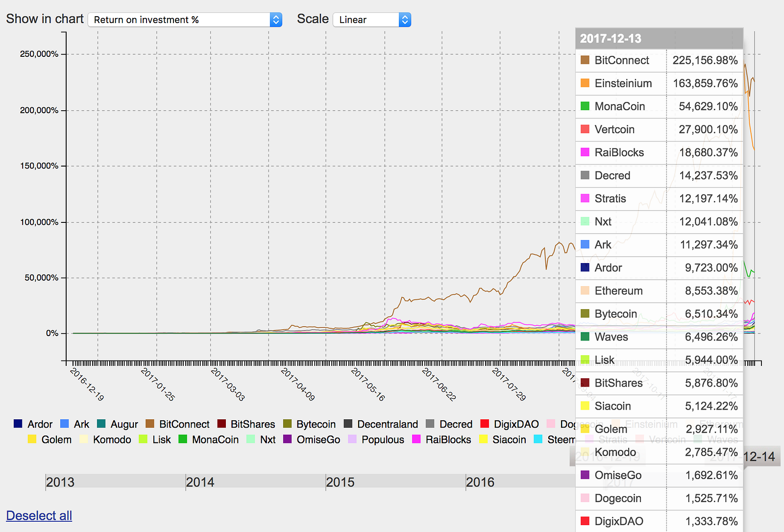Click the Ethereum row name in the tooltip

[x=618, y=290]
